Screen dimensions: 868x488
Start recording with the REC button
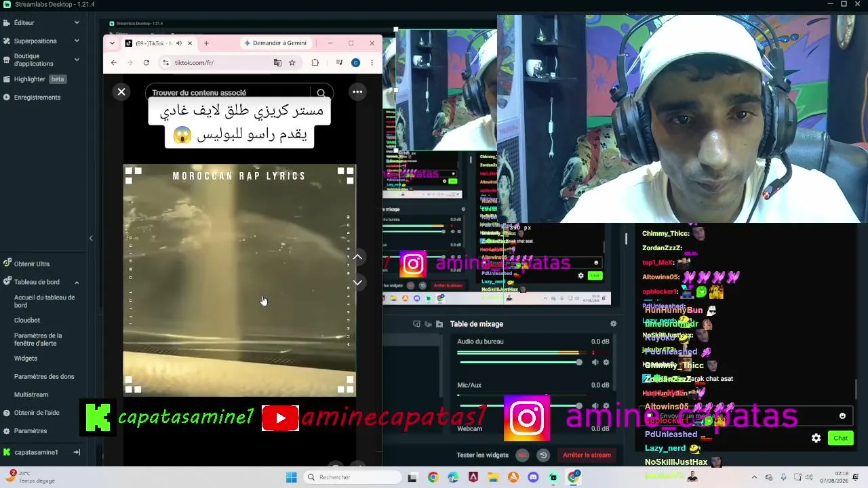coord(522,455)
